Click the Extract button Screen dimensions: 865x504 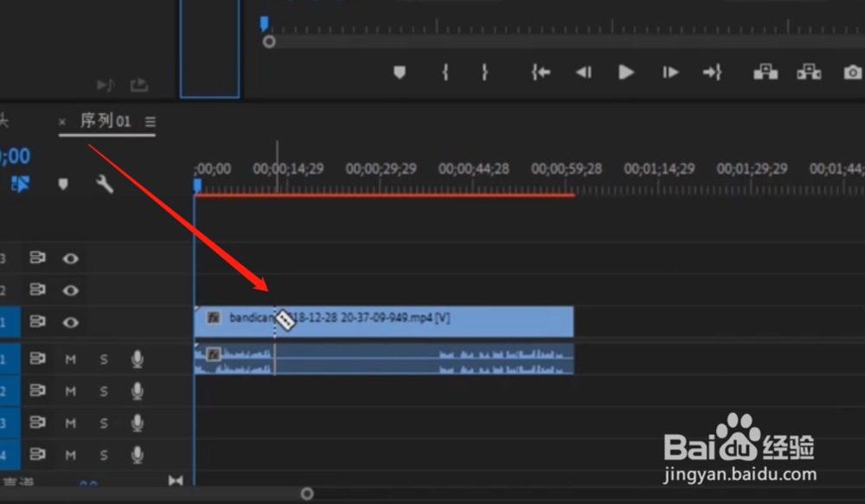pos(809,72)
